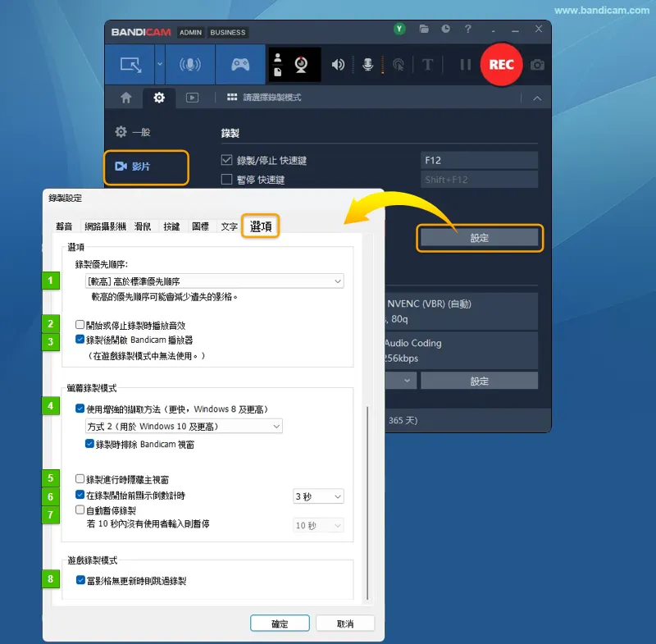
Task: Toggle 當影格無更新時則跳過錄製 checkbox
Action: [x=80, y=580]
